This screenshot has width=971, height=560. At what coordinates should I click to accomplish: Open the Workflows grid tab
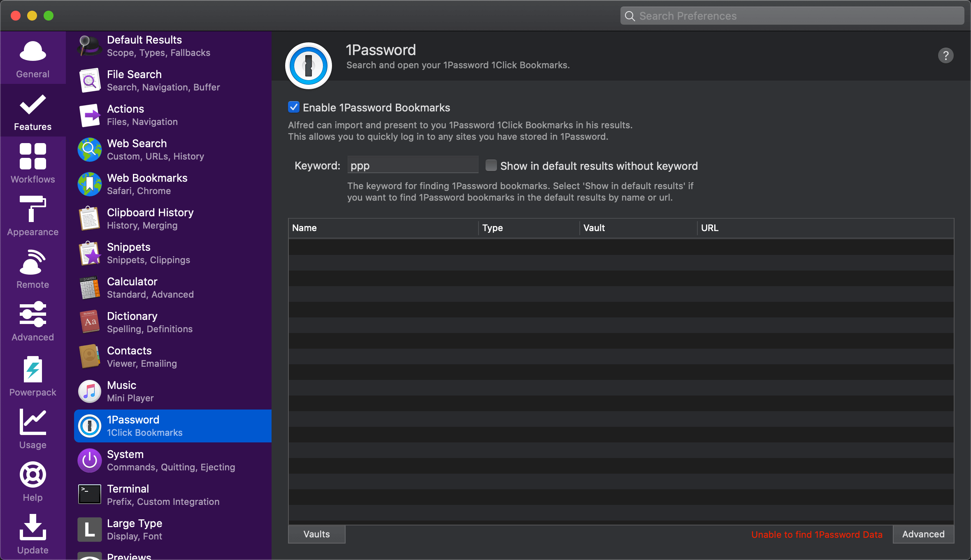pos(33,164)
